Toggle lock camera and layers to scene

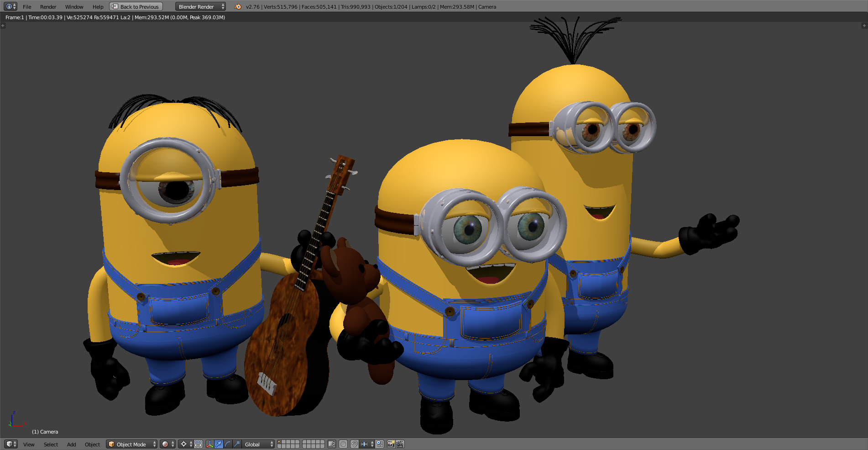coord(332,444)
